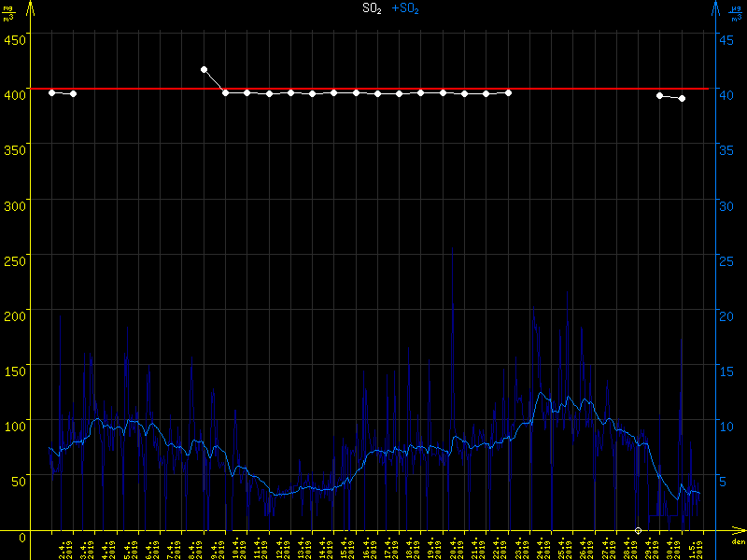Click the 1.5.2019 date label on x-axis
The width and height of the screenshot is (747, 560).
698,547
